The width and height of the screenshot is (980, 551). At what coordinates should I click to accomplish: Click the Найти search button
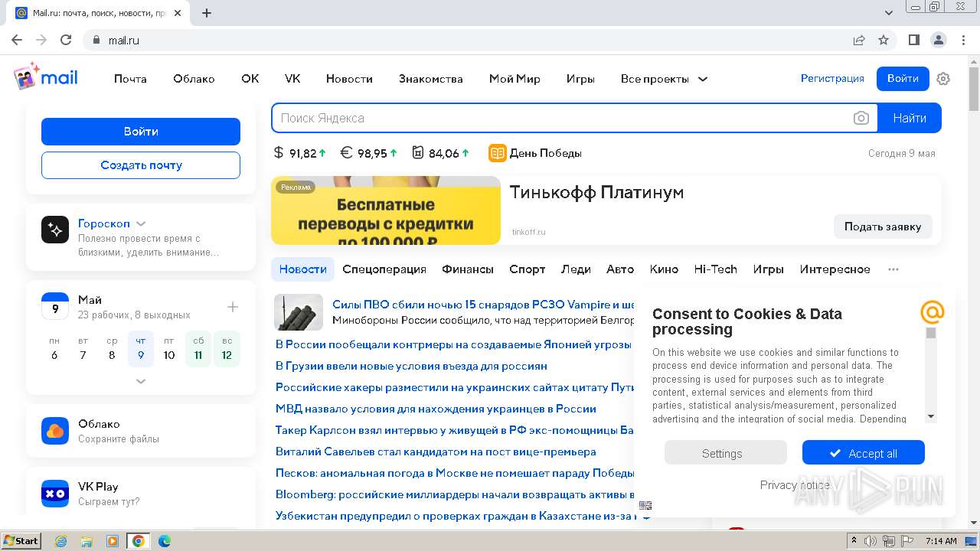(x=910, y=118)
